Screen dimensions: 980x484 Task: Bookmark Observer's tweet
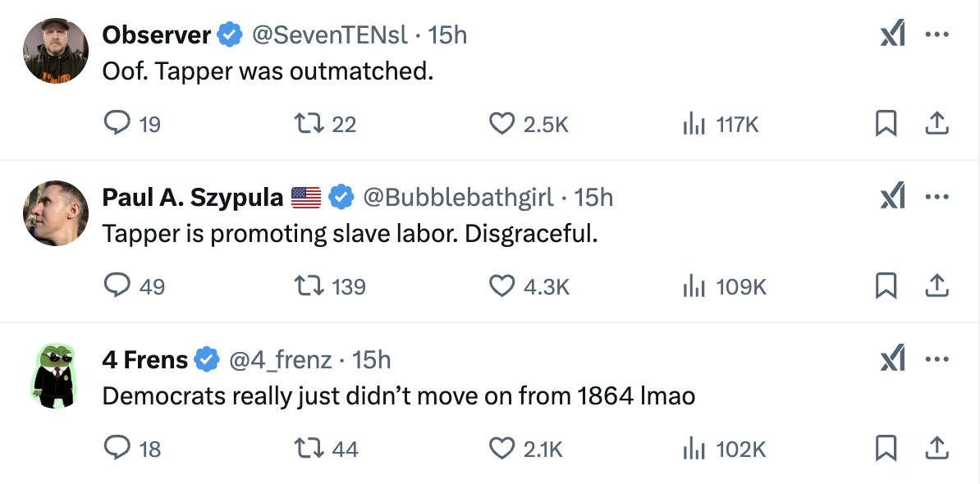tap(886, 124)
